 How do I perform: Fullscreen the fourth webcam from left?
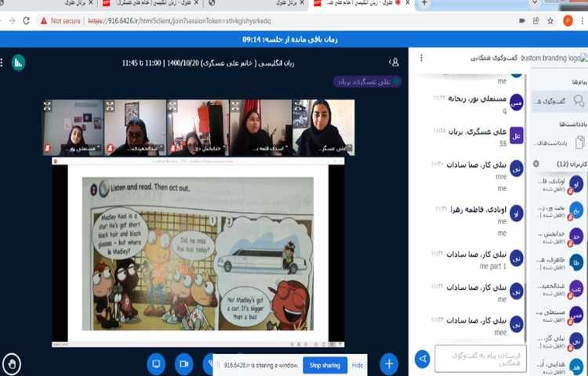[x=235, y=107]
